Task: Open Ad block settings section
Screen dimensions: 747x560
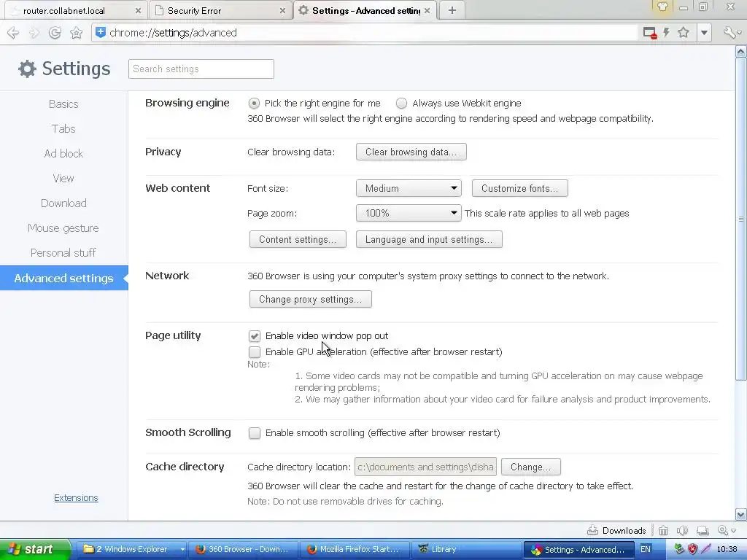Action: click(x=63, y=154)
